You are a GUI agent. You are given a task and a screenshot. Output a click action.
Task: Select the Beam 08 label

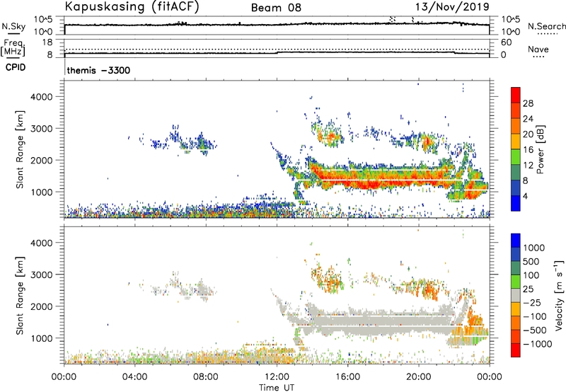[x=276, y=8]
